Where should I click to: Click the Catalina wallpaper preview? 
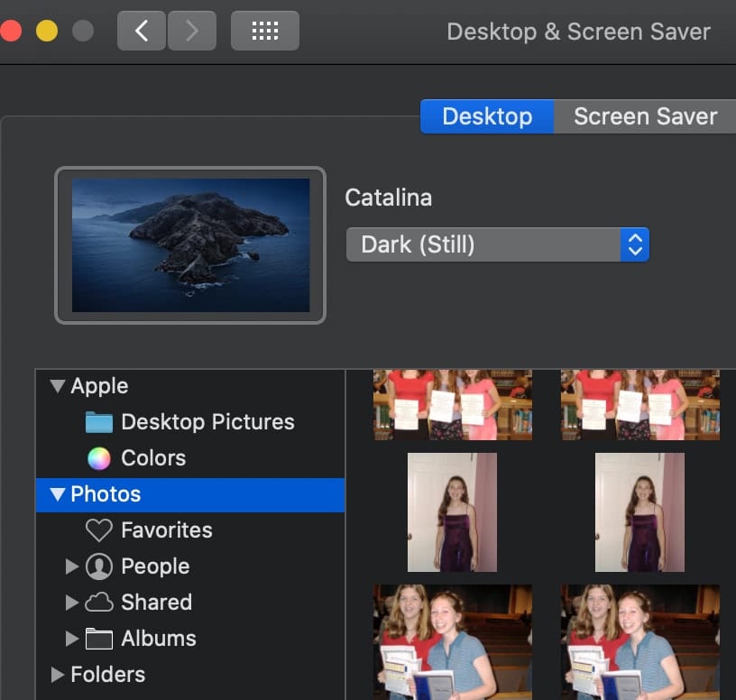(x=190, y=245)
